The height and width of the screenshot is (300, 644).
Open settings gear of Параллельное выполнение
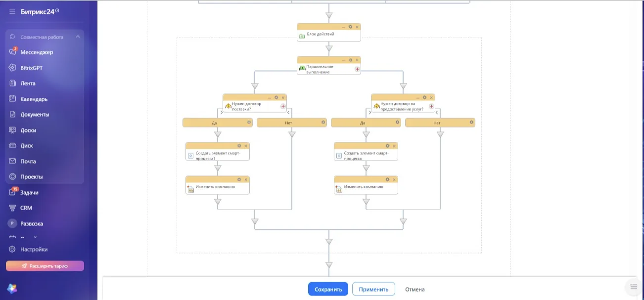click(x=350, y=60)
